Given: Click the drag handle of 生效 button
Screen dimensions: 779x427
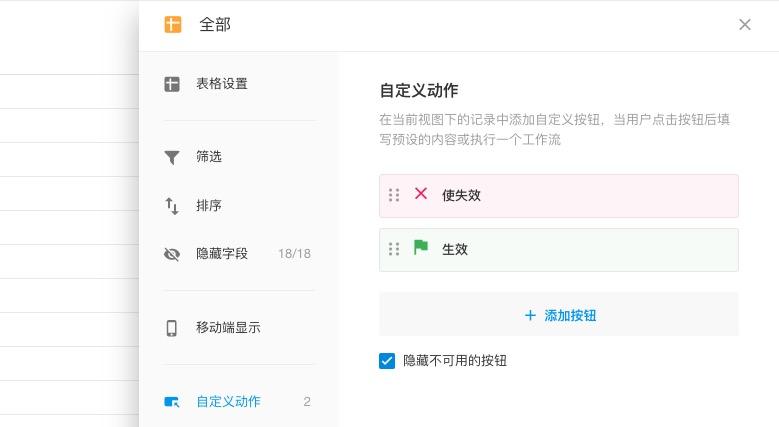Looking at the screenshot, I should [394, 249].
